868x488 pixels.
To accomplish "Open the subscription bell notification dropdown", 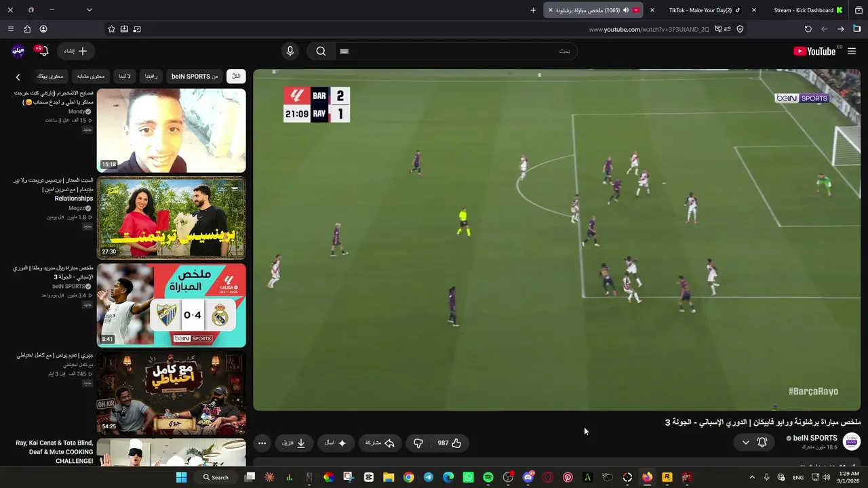I will [x=754, y=443].
